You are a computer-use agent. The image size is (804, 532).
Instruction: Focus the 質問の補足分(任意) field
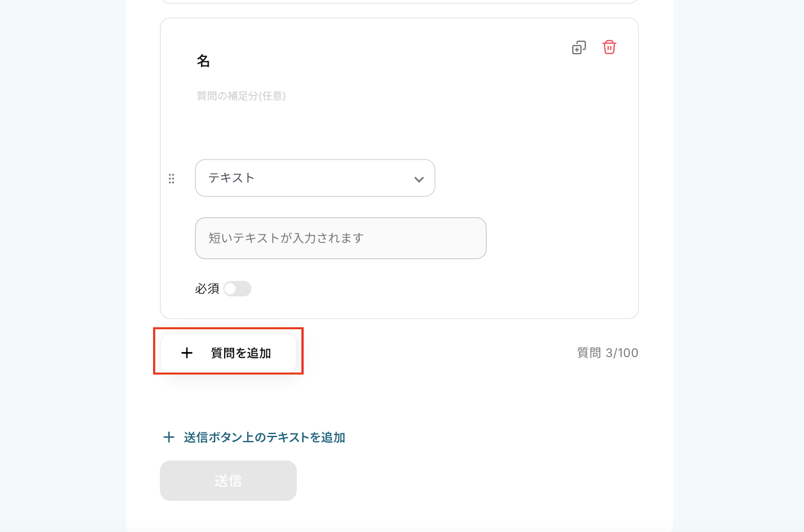[241, 96]
